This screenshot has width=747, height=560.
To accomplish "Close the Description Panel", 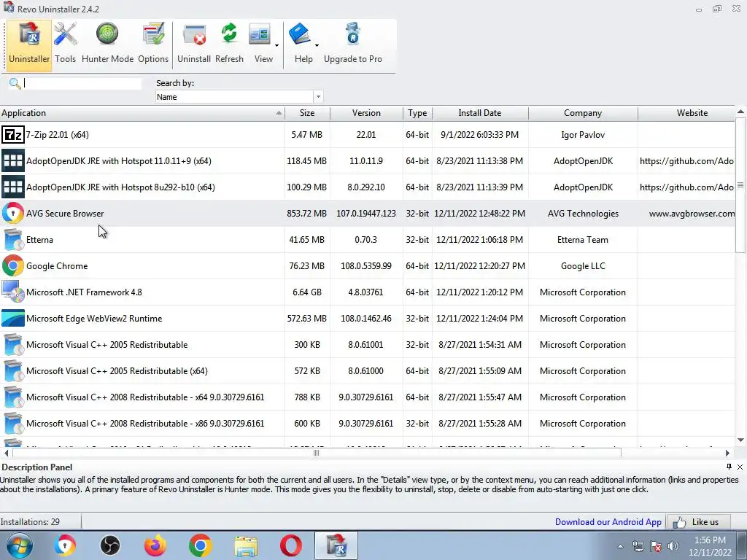I will click(x=740, y=467).
